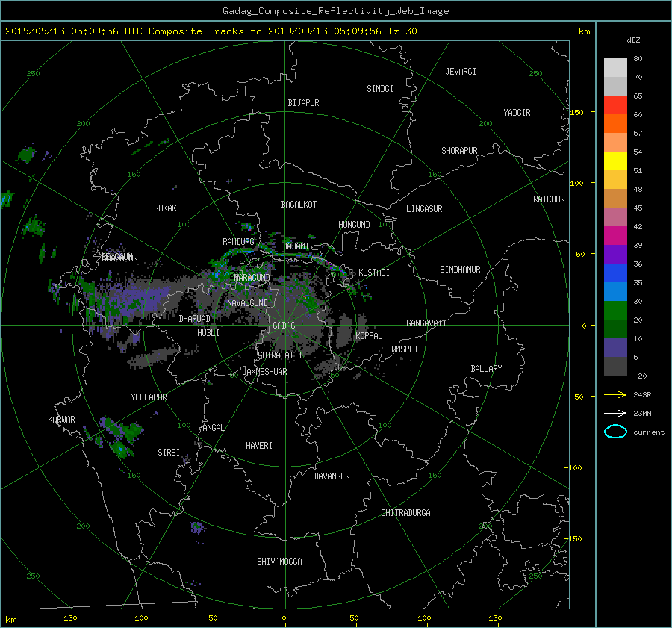Click the dBZ legend heading

633,40
